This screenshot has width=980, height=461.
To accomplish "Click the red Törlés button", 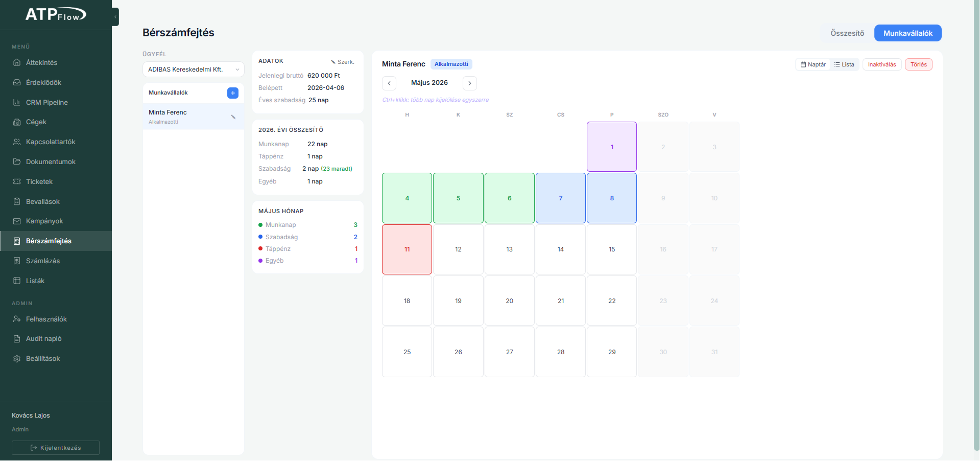I will [919, 64].
